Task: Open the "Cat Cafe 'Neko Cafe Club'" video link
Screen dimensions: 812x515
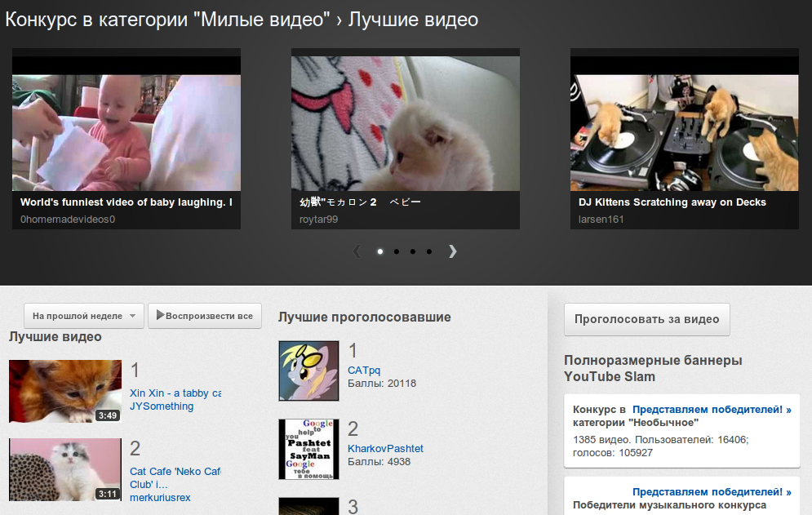Action: (x=175, y=477)
